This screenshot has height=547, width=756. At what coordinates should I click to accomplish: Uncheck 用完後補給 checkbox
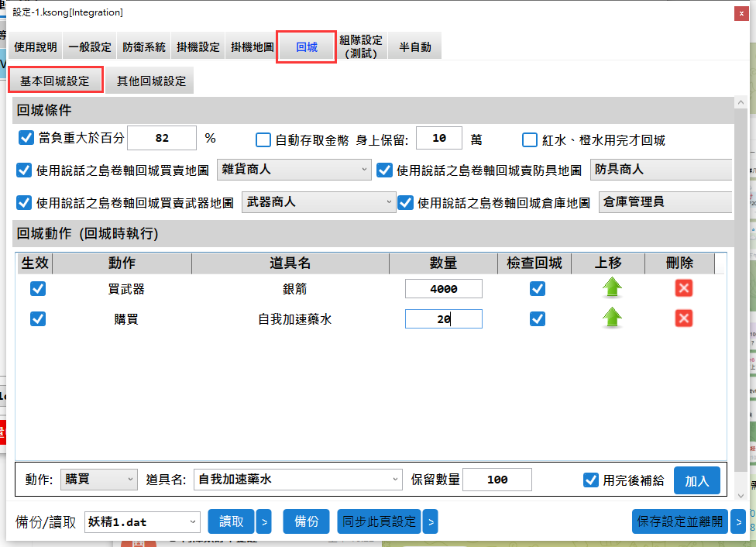tap(591, 480)
